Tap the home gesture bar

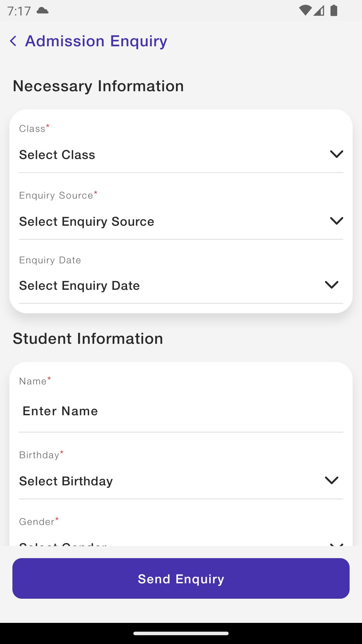click(x=181, y=634)
